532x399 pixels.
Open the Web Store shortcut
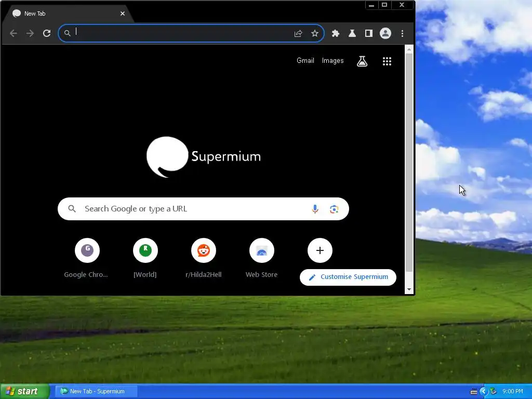tap(262, 258)
